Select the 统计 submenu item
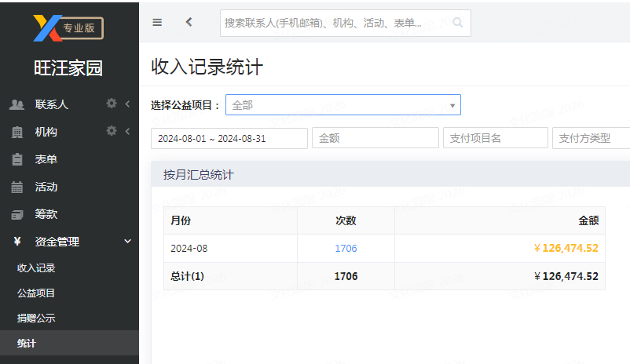Screen dimensions: 630x364 69,343
